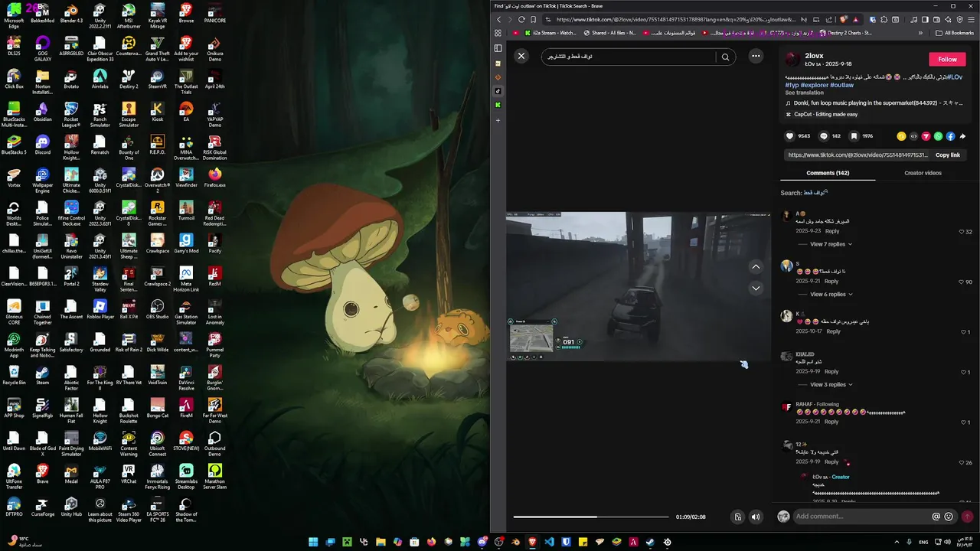Open CapCut - Editing made easy link
The image size is (980, 551).
click(x=825, y=114)
